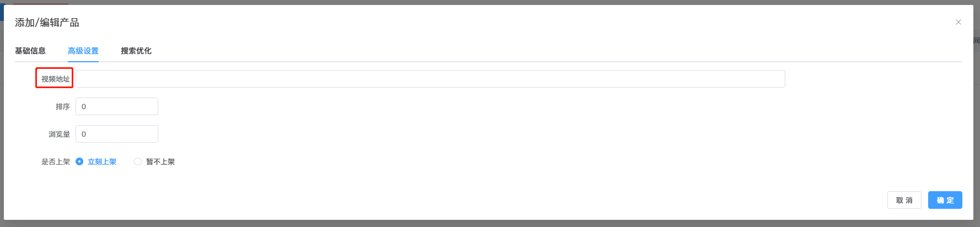Select the 立刻上架 radio circle
Viewport: 980px width, 227px height.
(79, 161)
